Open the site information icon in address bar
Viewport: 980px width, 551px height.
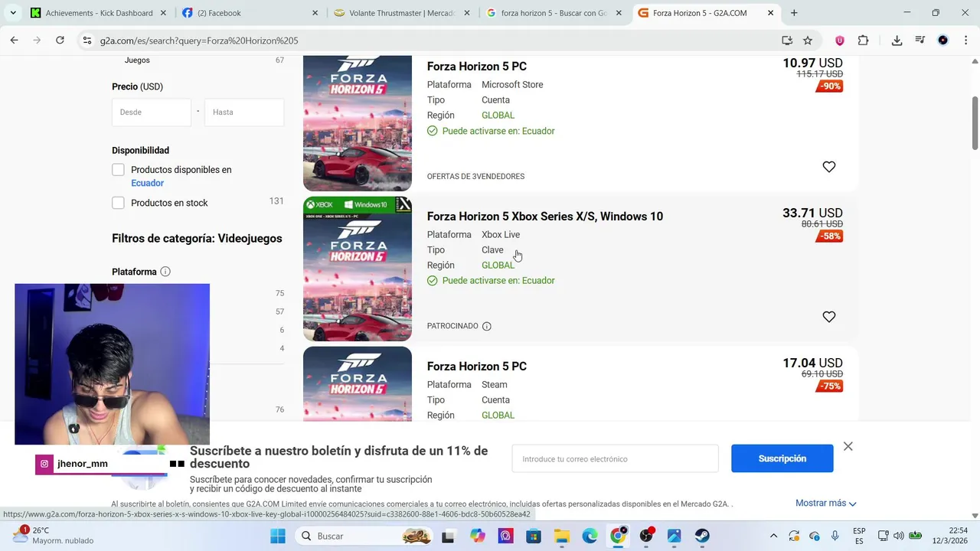[x=87, y=41]
